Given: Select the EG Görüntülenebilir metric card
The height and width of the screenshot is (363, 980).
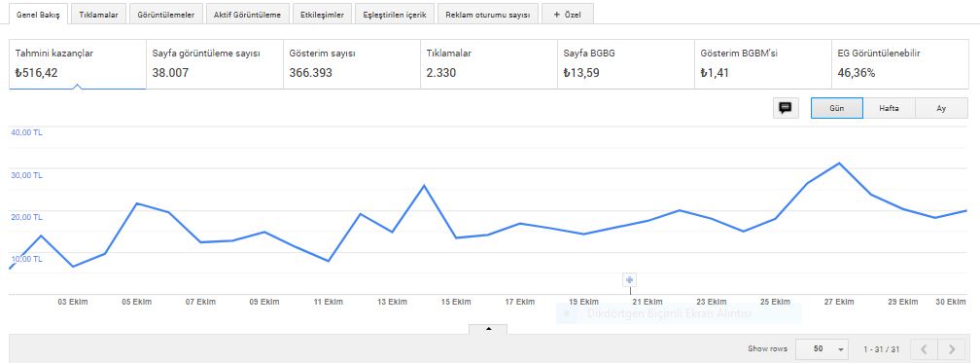Looking at the screenshot, I should coord(900,64).
